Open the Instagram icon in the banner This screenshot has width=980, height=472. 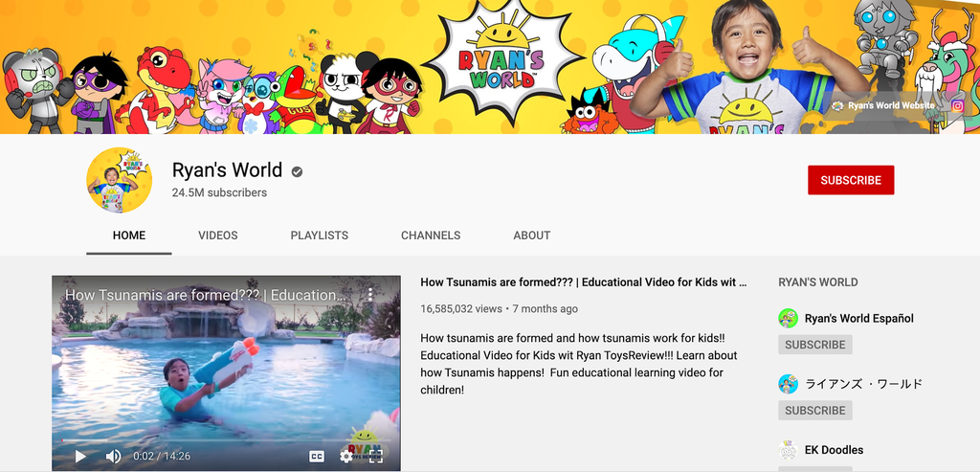[x=957, y=105]
